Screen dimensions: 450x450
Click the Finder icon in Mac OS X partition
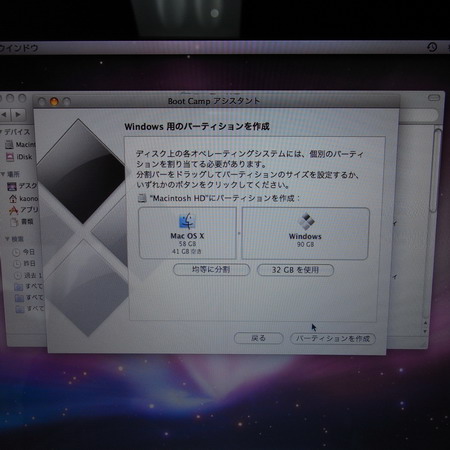[187, 221]
